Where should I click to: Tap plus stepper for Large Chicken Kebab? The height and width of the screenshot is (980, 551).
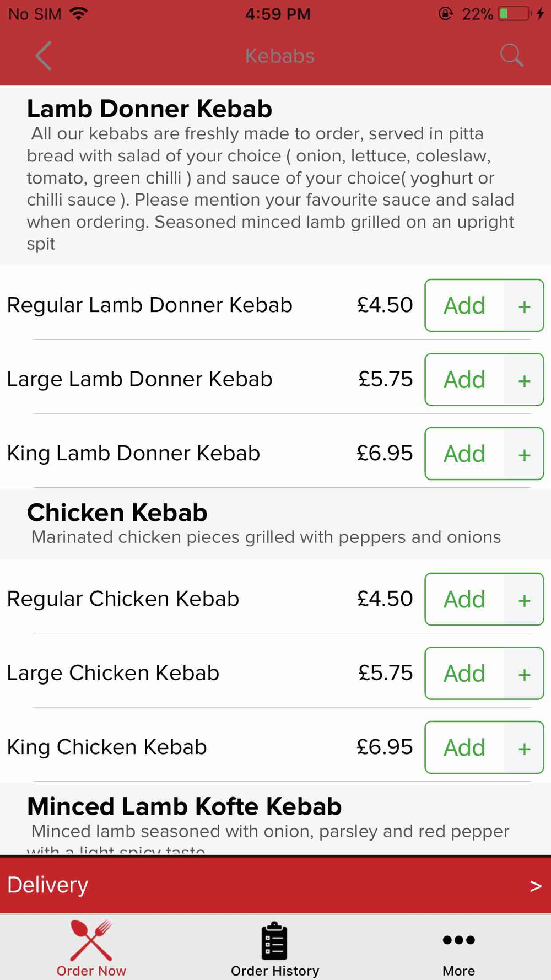tap(524, 674)
